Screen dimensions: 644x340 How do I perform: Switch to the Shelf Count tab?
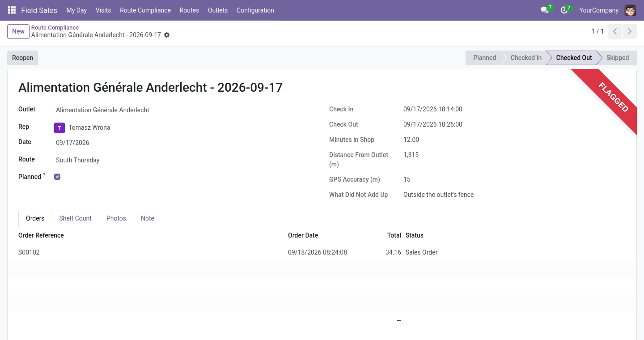click(x=75, y=218)
